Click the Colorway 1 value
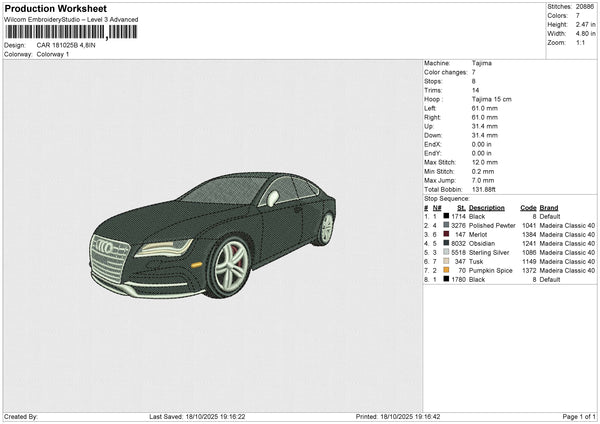Image resolution: width=600 pixels, height=424 pixels. click(53, 54)
